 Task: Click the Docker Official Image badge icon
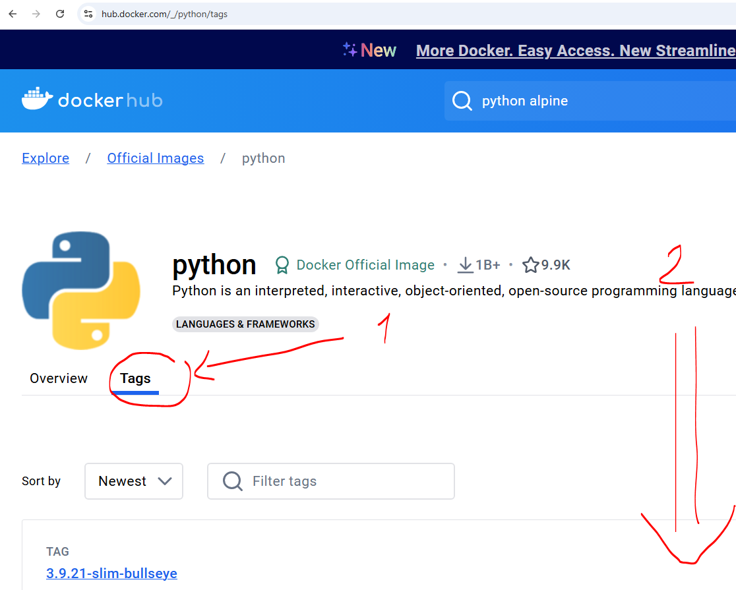[x=282, y=265]
